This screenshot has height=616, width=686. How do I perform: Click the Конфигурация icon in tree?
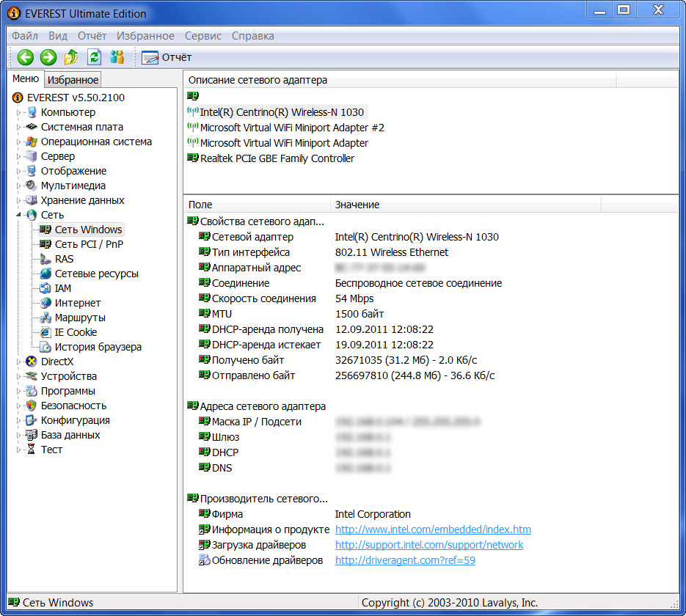pyautogui.click(x=32, y=420)
